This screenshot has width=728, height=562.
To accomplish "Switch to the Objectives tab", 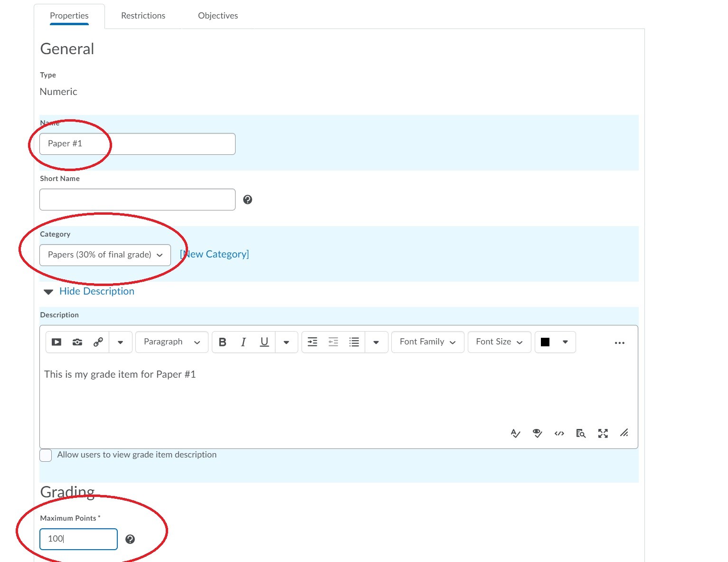I will (x=218, y=16).
